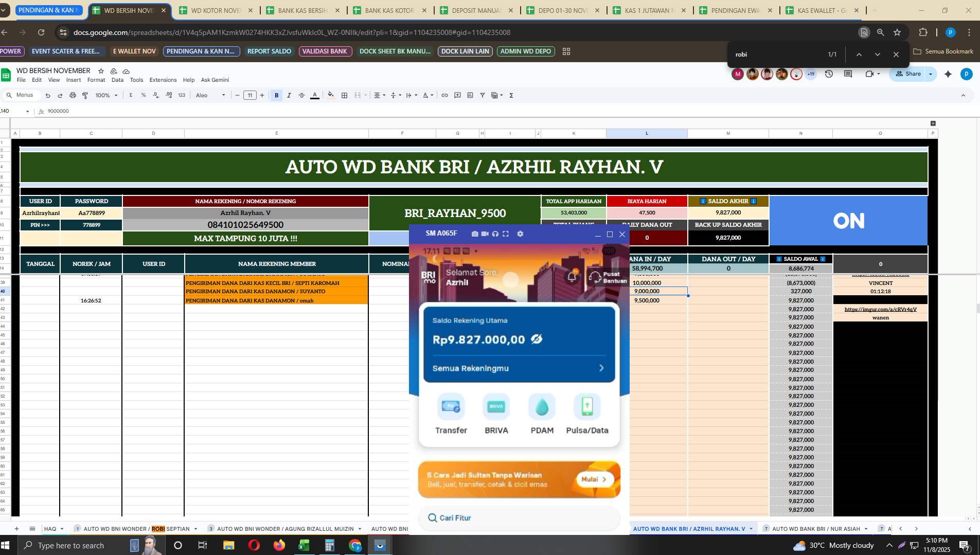Show all comments panel

point(848,74)
